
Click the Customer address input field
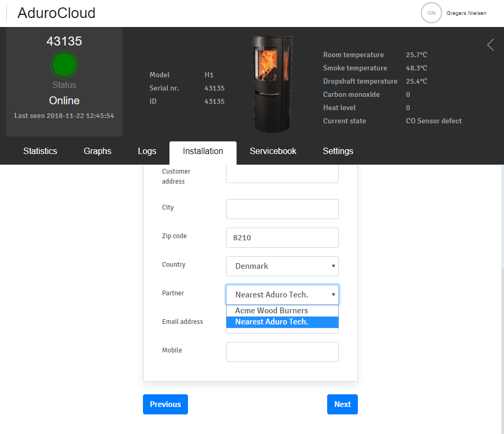click(282, 174)
